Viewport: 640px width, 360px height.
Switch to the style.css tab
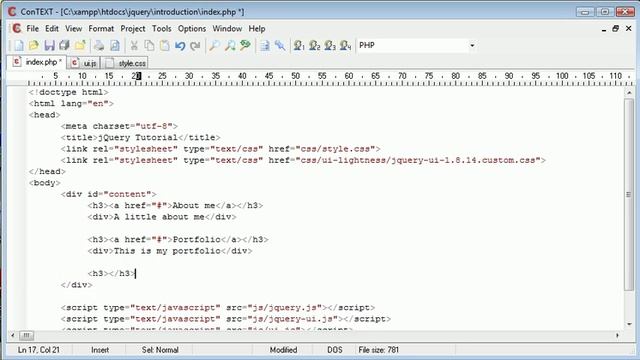pos(125,63)
